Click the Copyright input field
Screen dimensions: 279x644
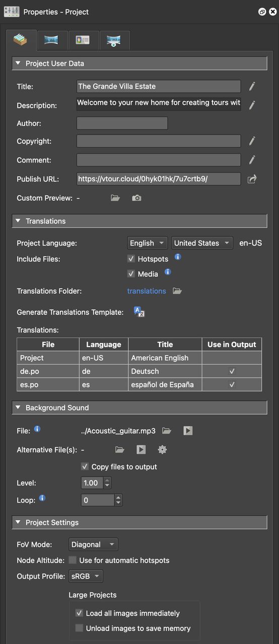pos(159,141)
